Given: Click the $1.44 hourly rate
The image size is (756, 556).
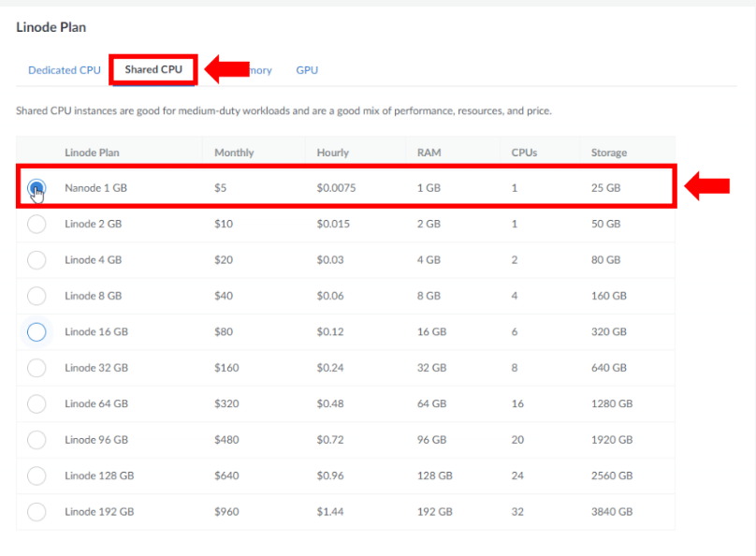Looking at the screenshot, I should [x=330, y=512].
